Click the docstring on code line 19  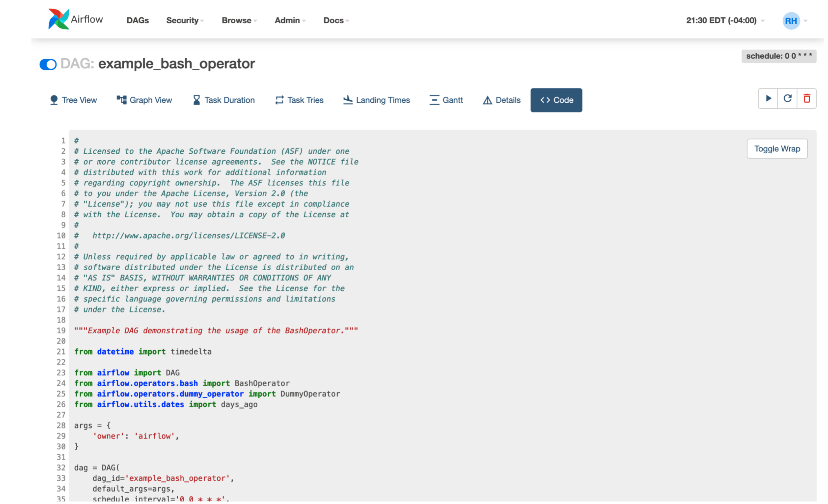(216, 331)
